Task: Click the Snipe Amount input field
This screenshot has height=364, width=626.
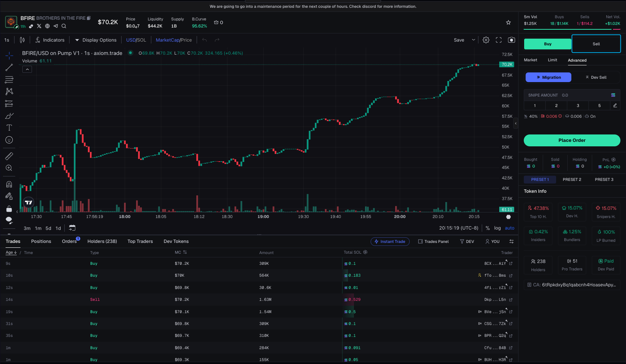Action: (x=584, y=95)
